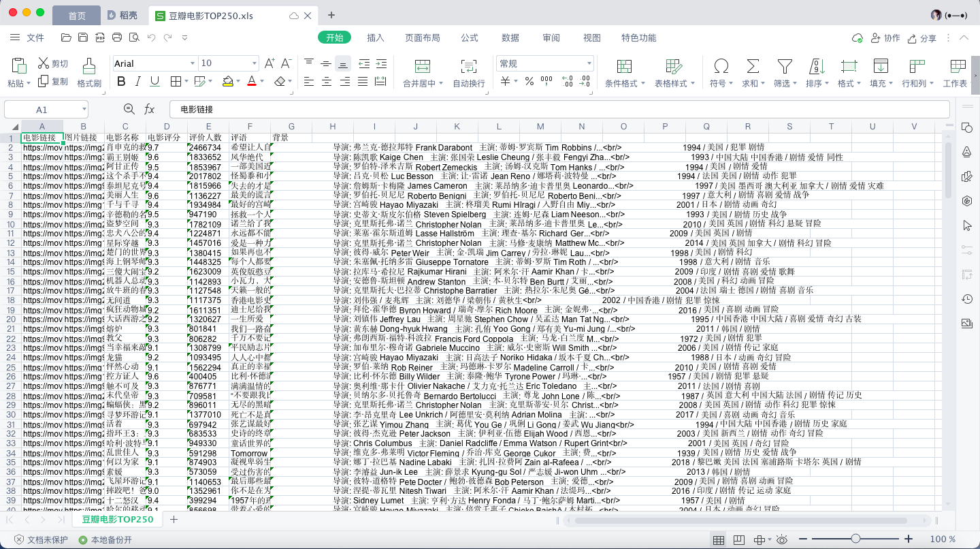Click the thousands separator icon
The image size is (980, 549).
(x=546, y=81)
